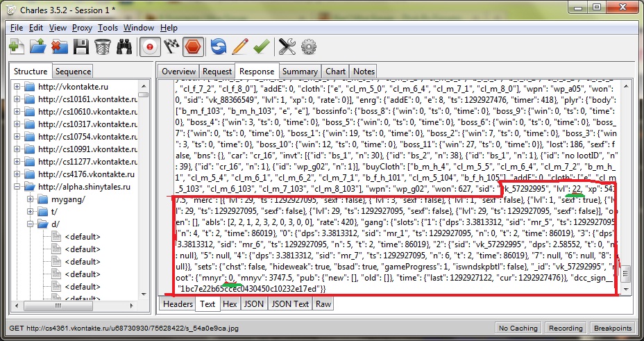Collapse the http://alpha.shinytales.ru tree node
Screen dimensions: 644x341
pyautogui.click(x=18, y=187)
